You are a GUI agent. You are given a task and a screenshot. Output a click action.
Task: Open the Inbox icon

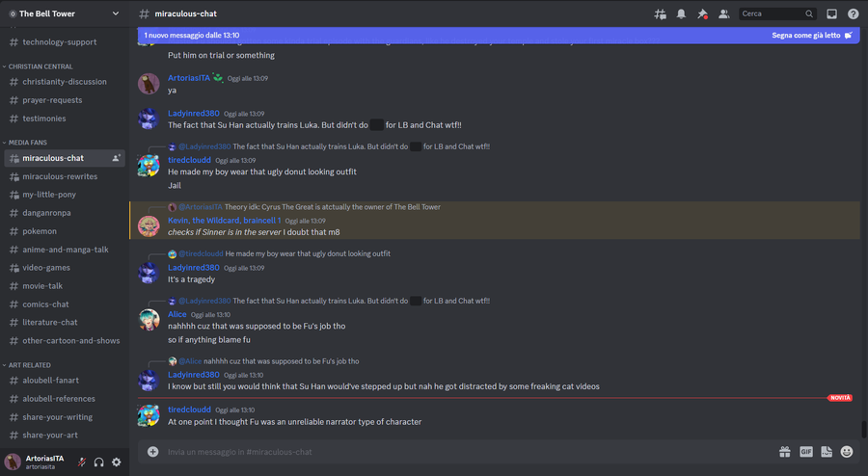832,14
